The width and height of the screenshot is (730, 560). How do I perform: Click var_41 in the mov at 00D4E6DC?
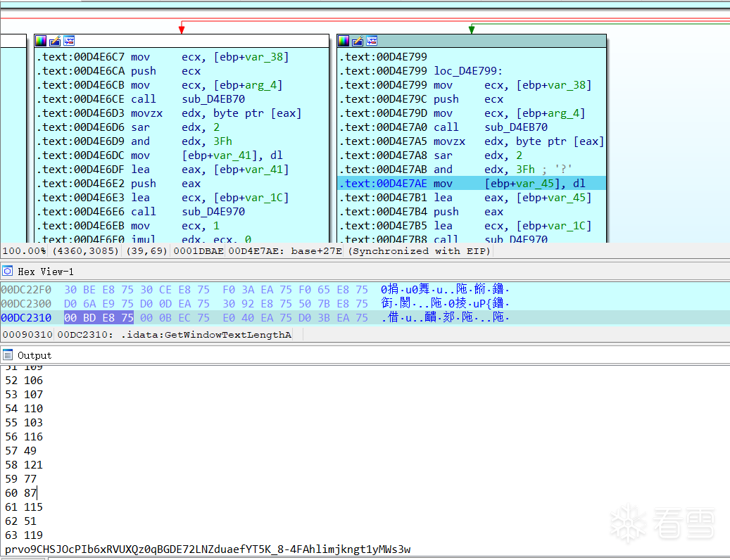pos(232,155)
